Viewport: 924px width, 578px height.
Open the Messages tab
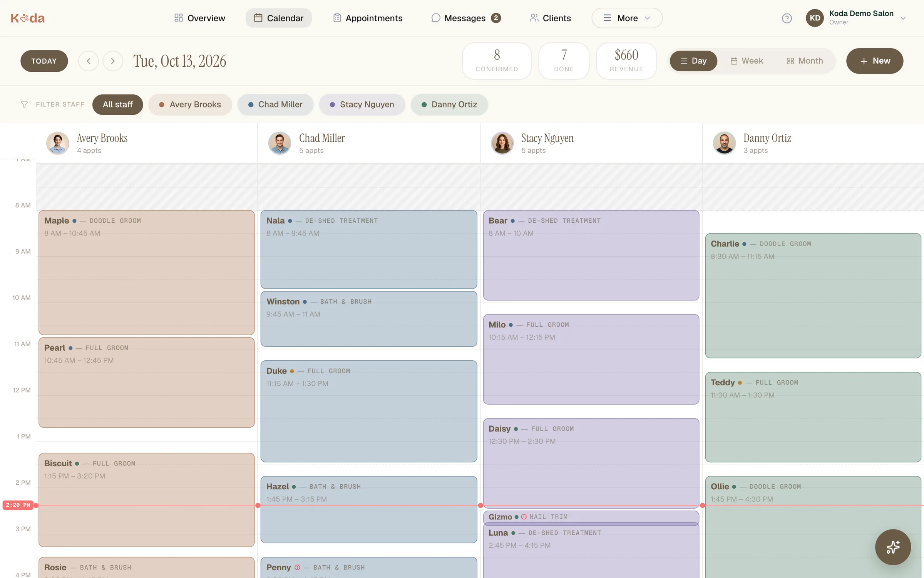(466, 18)
